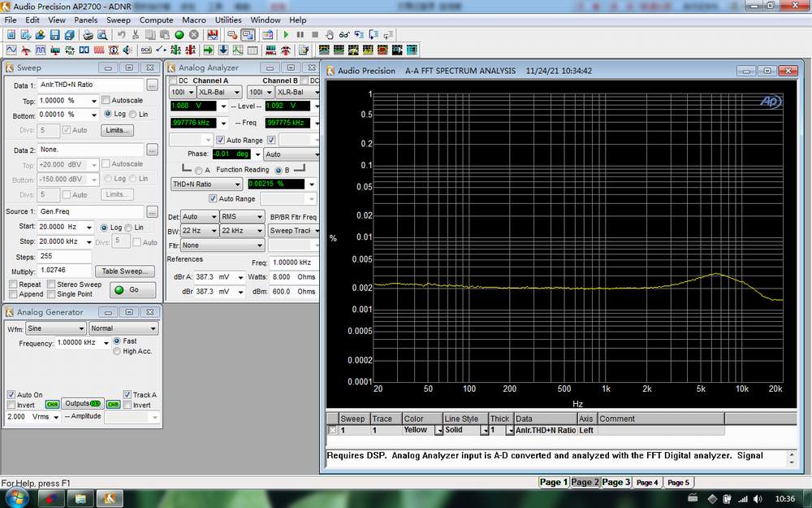
Task: Open Windows Explorer from the taskbar
Action: pos(80,499)
